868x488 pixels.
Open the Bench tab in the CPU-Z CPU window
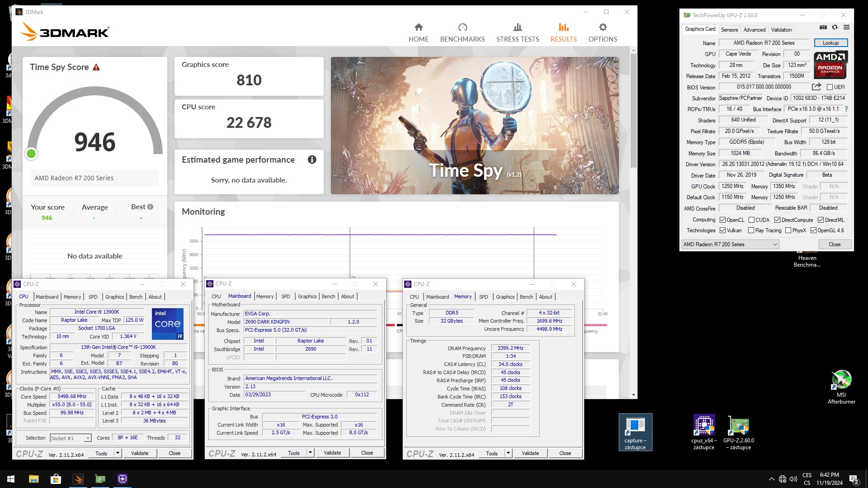[x=136, y=297]
